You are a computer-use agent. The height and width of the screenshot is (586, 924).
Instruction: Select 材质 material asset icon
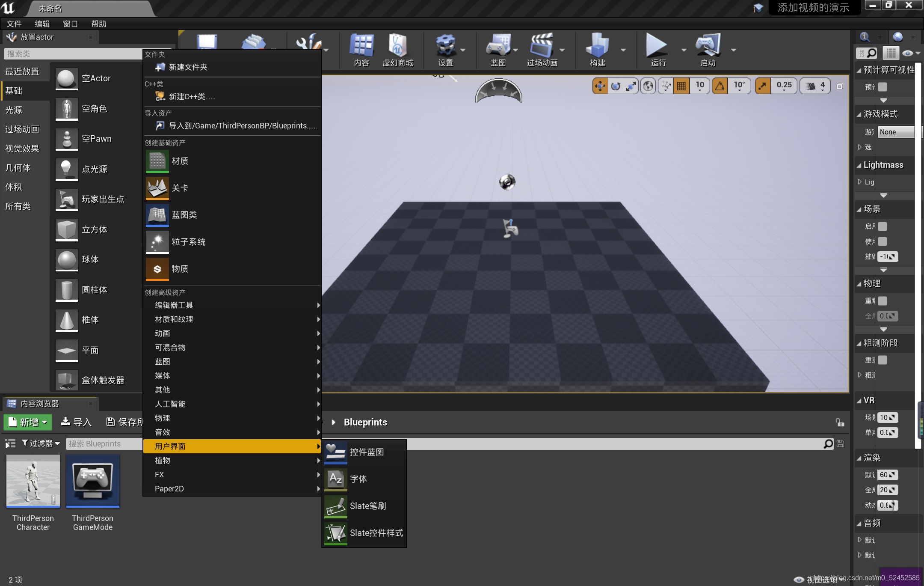click(157, 161)
